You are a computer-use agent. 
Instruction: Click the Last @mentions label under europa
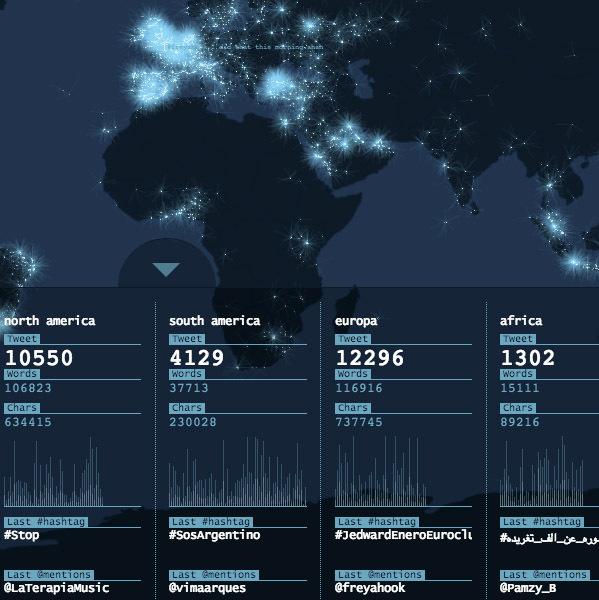click(x=380, y=575)
